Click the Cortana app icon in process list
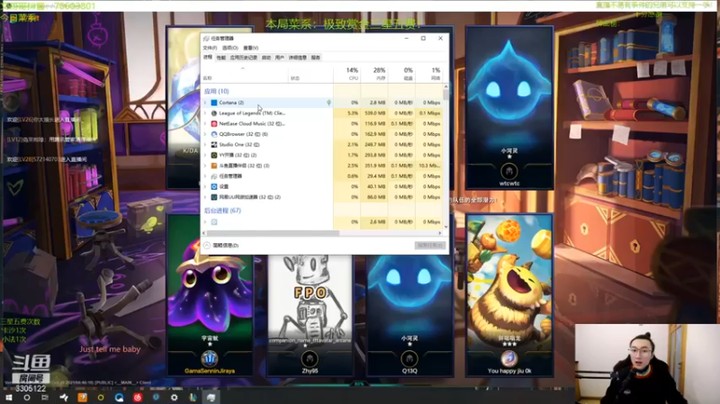This screenshot has width=720, height=404. [x=214, y=103]
